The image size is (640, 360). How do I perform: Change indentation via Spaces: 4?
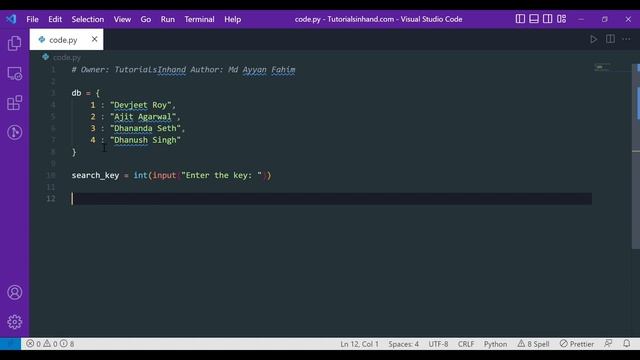(403, 344)
